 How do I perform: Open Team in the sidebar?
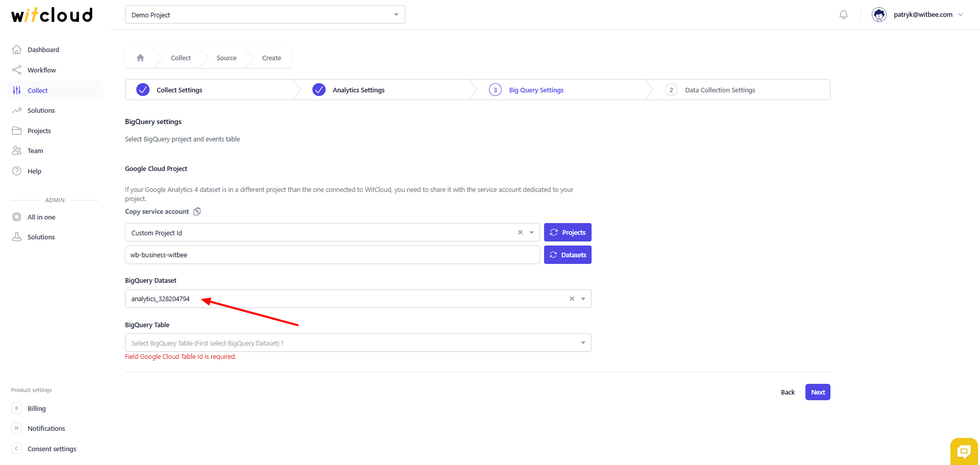(x=35, y=151)
